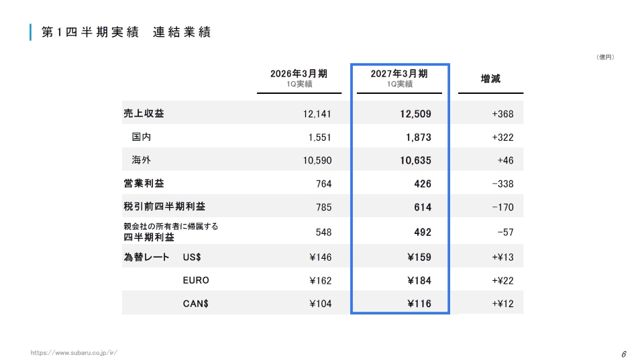
Task: Click the 12,509 sales revenue value
Action: pos(416,114)
